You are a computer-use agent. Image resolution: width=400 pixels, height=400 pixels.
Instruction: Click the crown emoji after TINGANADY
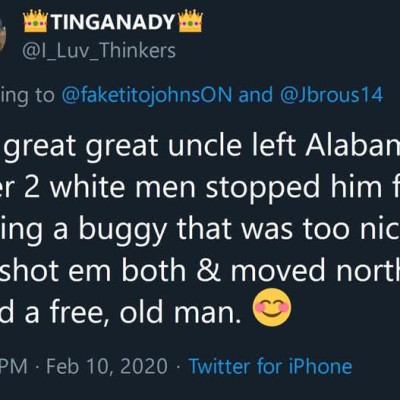(x=191, y=21)
